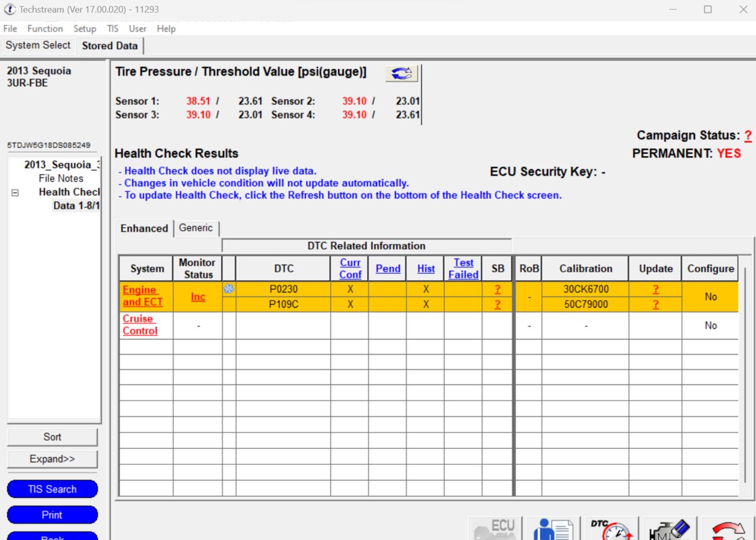Collapse the Health Check tree node
The width and height of the screenshot is (756, 540).
tap(15, 193)
